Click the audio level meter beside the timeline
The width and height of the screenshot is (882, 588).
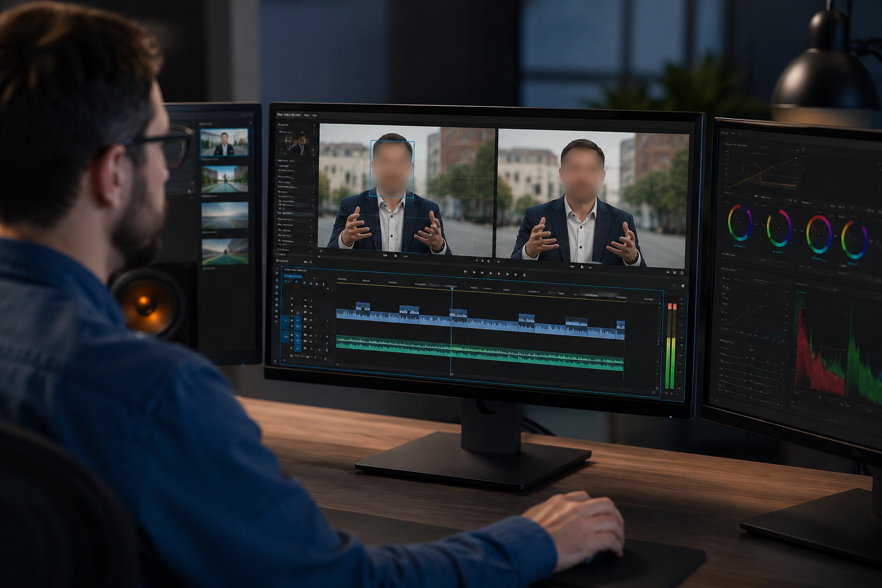671,346
